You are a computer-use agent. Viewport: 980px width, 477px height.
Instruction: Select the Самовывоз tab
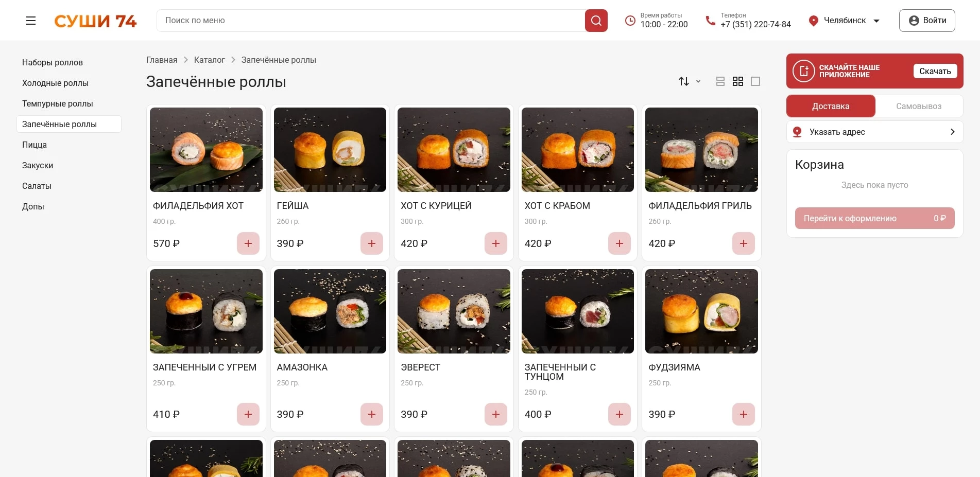918,106
